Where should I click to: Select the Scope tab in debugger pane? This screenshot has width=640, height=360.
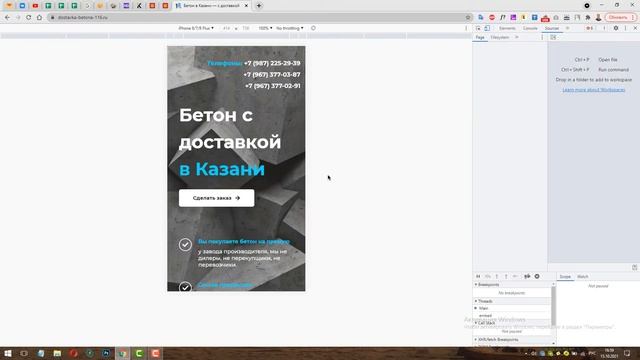coord(565,277)
